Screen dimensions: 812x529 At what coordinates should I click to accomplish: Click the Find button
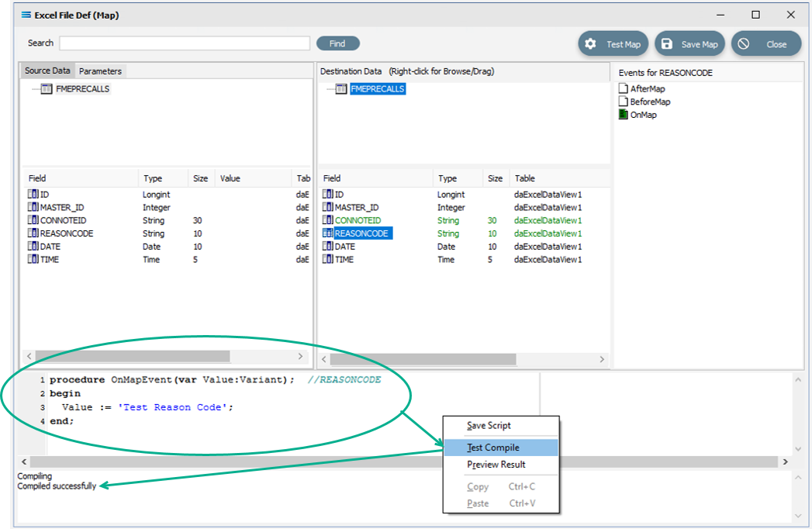[337, 43]
